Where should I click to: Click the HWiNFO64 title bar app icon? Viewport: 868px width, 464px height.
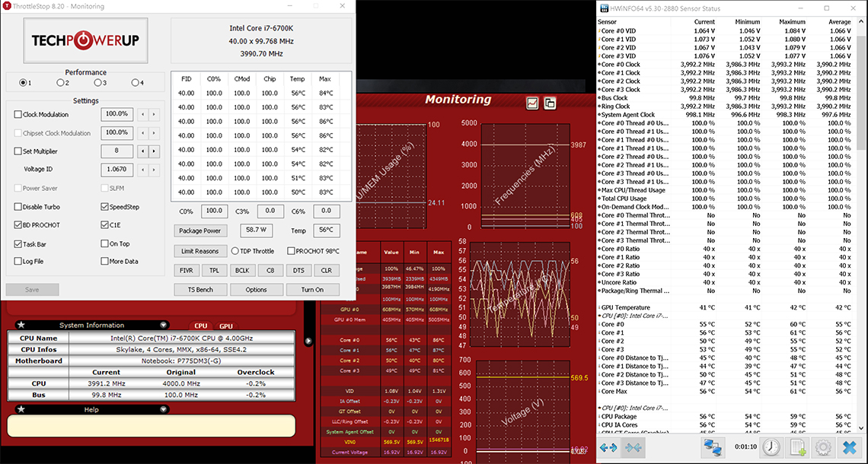pyautogui.click(x=603, y=8)
